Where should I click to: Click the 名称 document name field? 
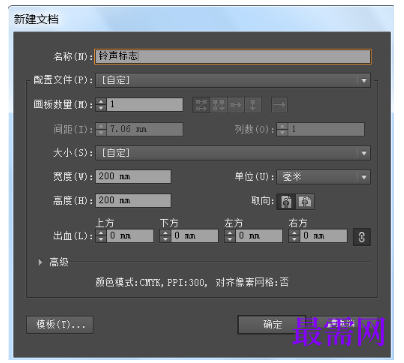(233, 56)
